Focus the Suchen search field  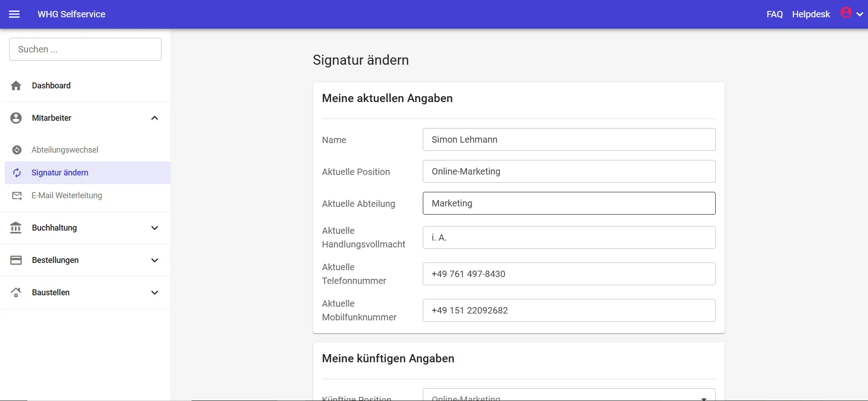(x=85, y=49)
